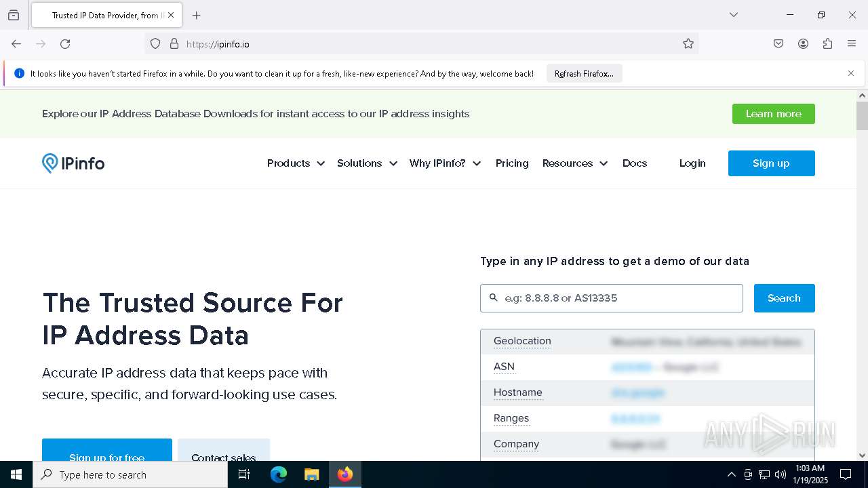
Task: Click the page vertical scrollbar thumb
Action: coord(862,116)
